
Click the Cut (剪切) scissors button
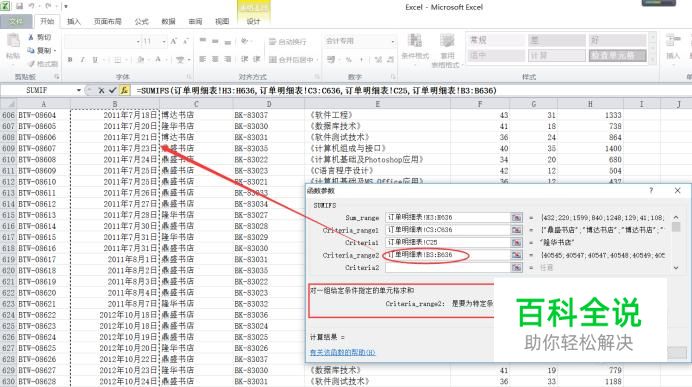(40, 38)
